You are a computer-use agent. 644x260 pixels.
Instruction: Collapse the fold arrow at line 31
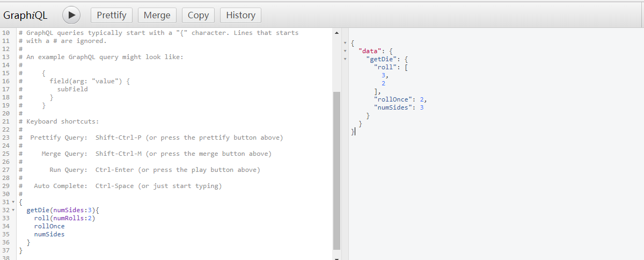pos(13,202)
